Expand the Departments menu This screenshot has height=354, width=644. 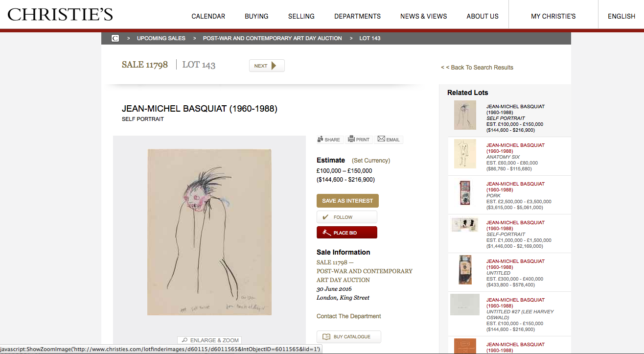pos(357,16)
